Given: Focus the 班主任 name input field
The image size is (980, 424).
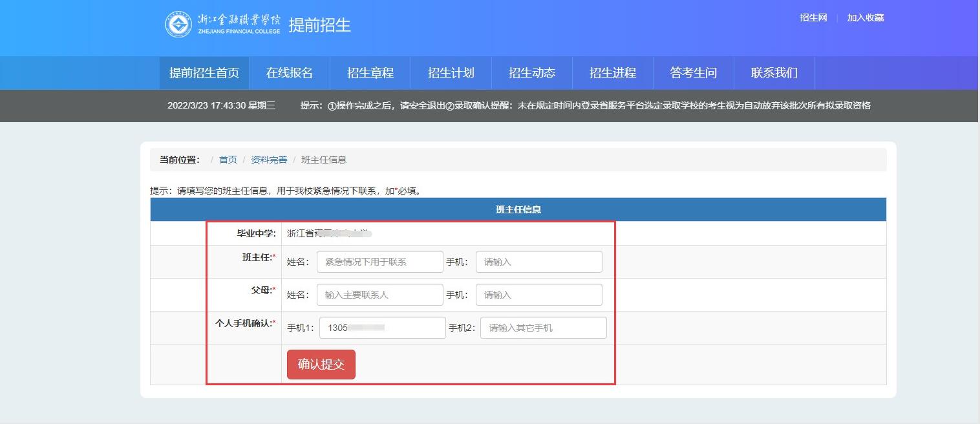Looking at the screenshot, I should [x=379, y=262].
